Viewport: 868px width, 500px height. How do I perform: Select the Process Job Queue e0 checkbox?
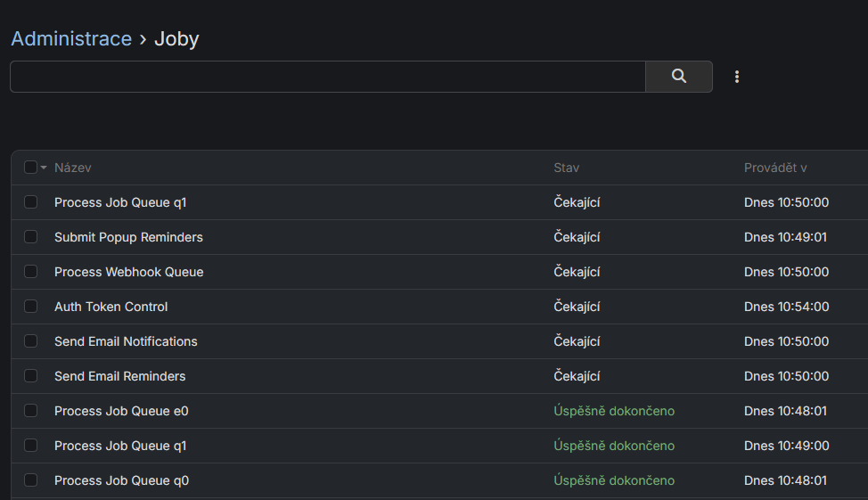tap(31, 411)
